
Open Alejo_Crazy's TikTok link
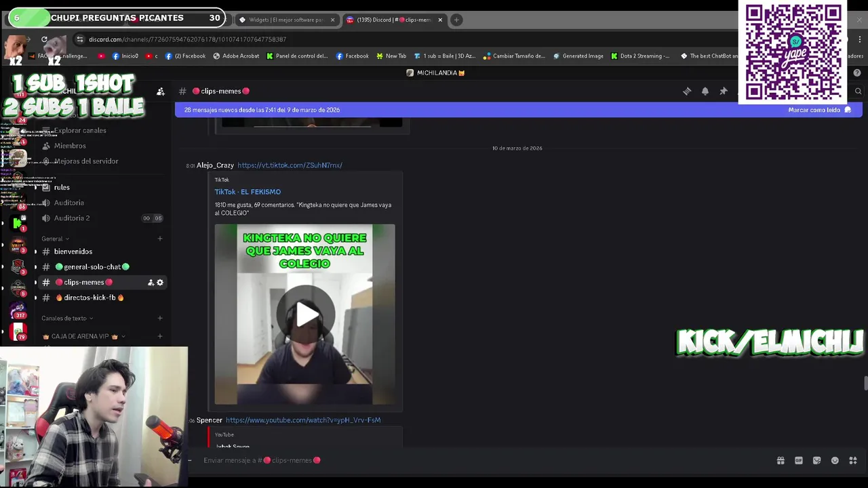290,165
